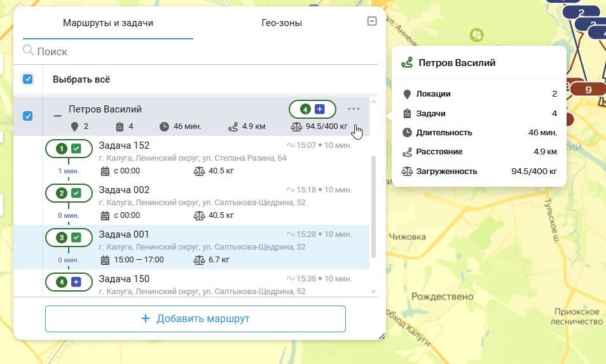Toggle the green checkmark badge on Задача 152

[76, 149]
